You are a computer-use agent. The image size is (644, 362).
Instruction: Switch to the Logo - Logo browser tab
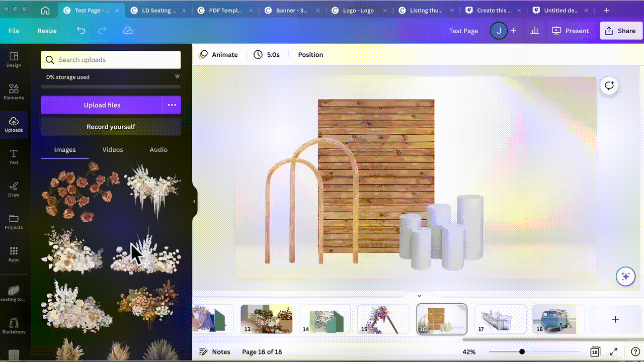click(358, 10)
